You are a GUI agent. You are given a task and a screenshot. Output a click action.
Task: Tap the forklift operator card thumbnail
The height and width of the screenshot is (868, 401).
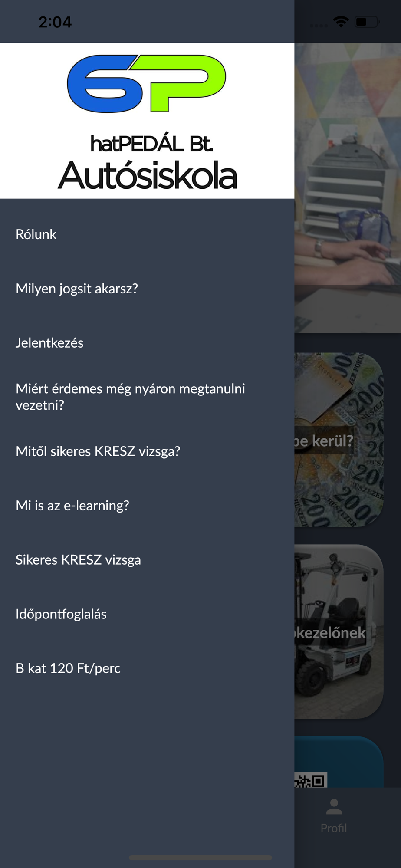[339, 631]
